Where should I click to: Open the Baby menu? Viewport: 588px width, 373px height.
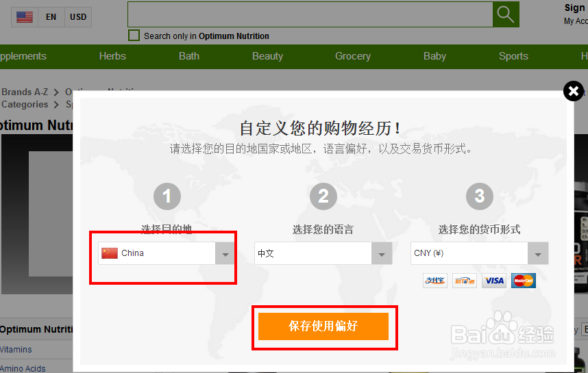[x=434, y=56]
